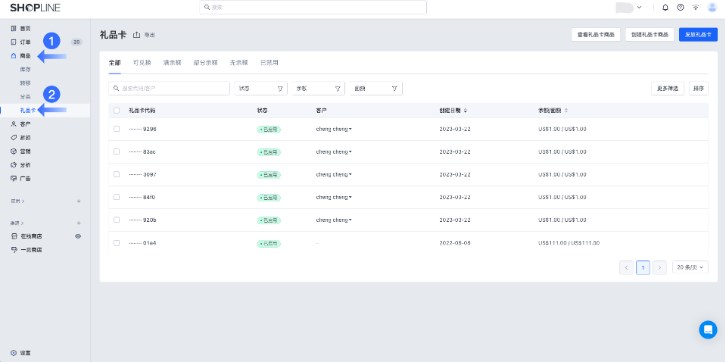Add an app with the 应用 plus icon

click(x=79, y=201)
